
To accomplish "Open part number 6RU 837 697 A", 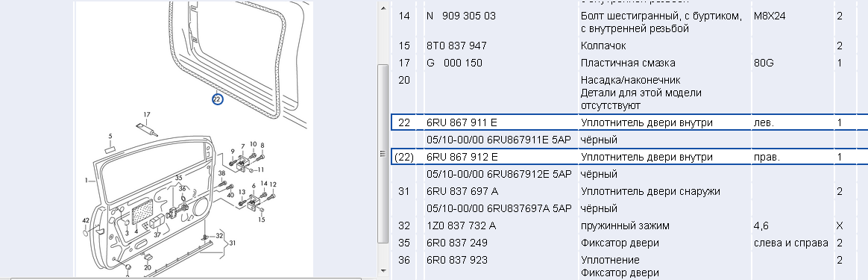I will pyautogui.click(x=462, y=191).
